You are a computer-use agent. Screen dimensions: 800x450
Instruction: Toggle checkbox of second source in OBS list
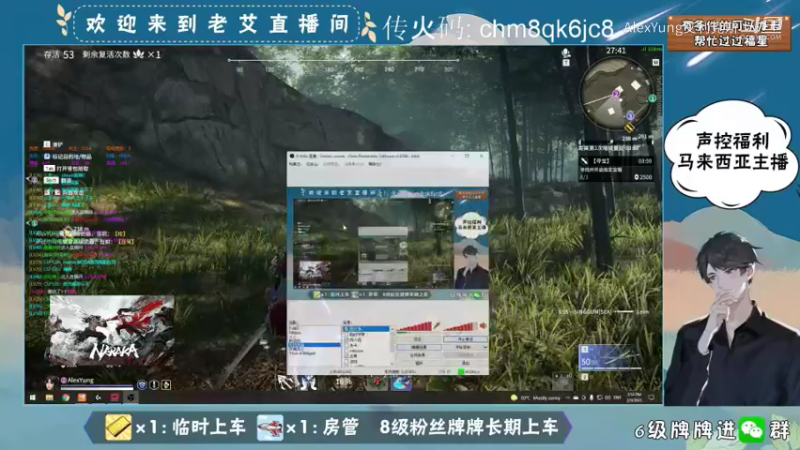click(347, 335)
